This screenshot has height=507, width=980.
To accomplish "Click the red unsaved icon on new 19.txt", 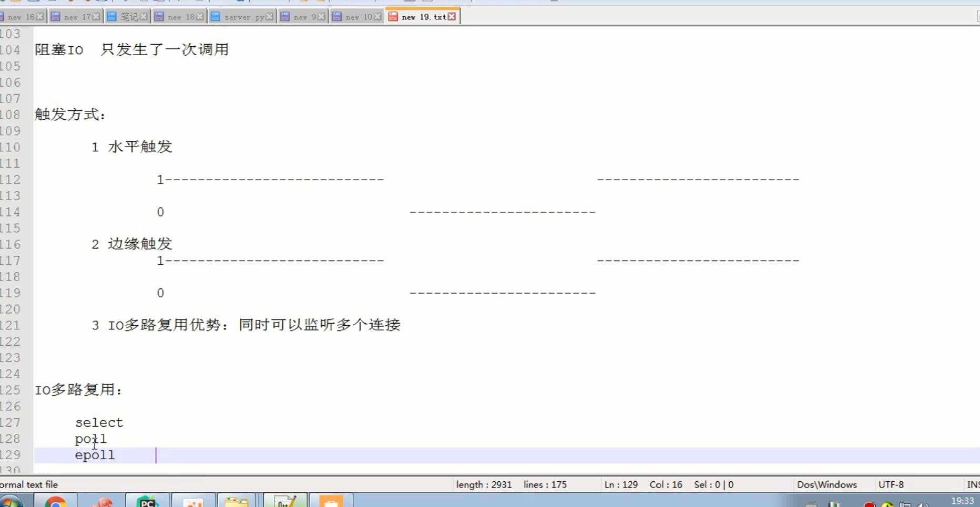I will tap(393, 17).
